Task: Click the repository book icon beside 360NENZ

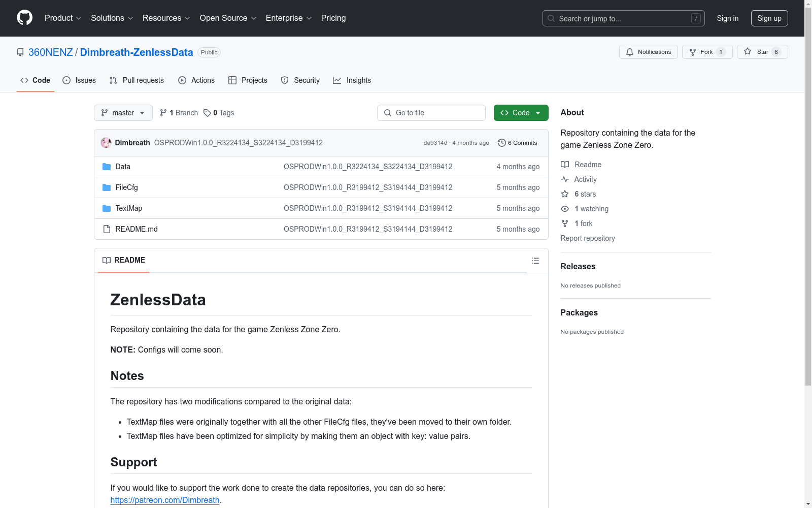Action: (20, 52)
